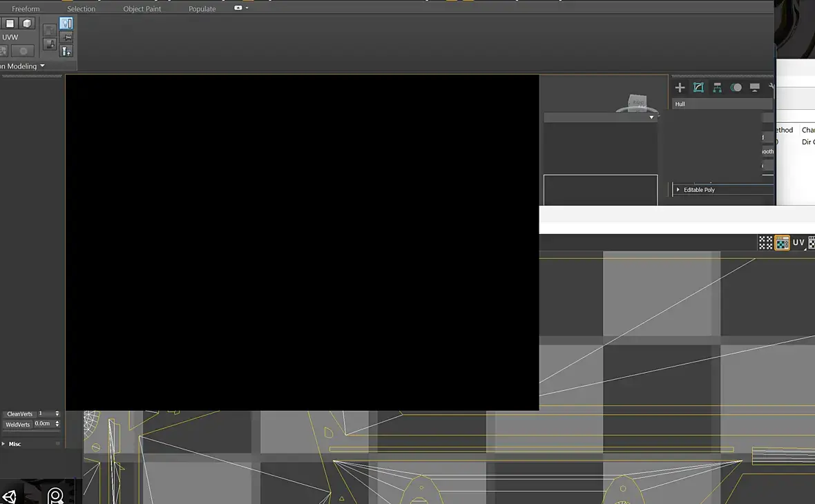Open the Motion command panel tab

(x=736, y=87)
